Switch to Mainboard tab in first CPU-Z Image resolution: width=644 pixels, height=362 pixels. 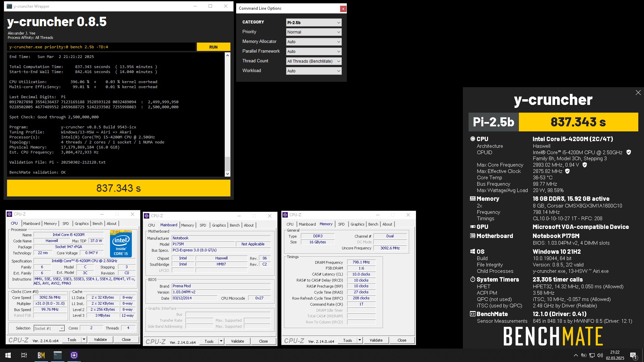[32, 224]
